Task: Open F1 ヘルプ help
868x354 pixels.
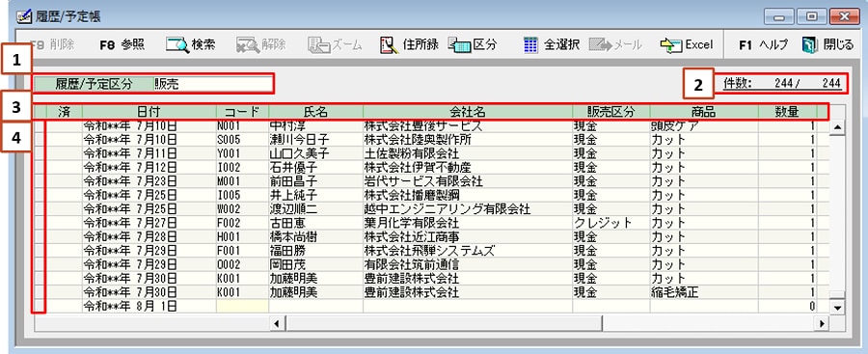Action: coord(763,45)
